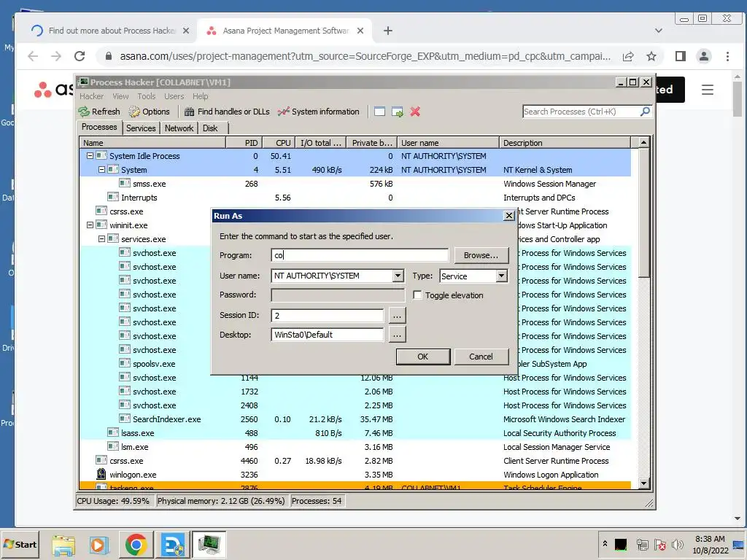This screenshot has width=747, height=560.
Task: Click the Refresh toolbar icon
Action: 99,112
